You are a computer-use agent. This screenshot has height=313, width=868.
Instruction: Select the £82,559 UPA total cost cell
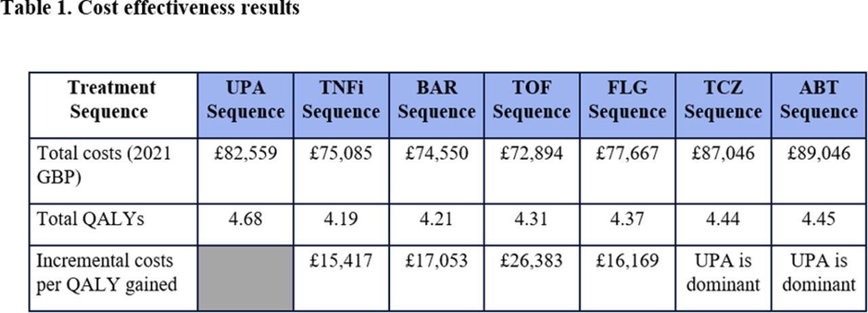click(245, 153)
